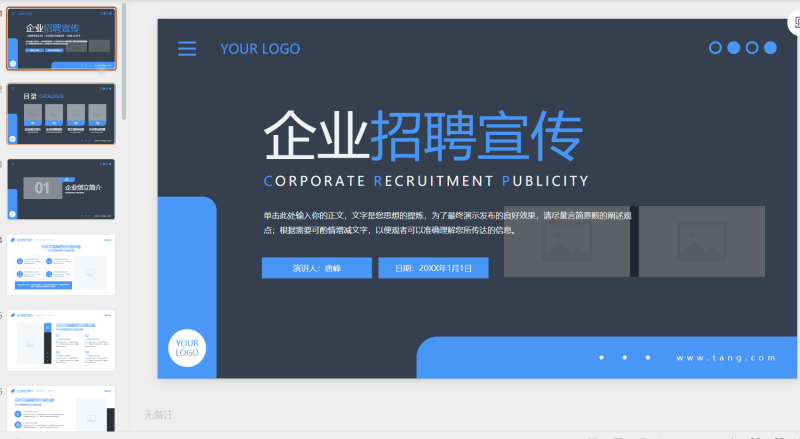The height and width of the screenshot is (439, 800).
Task: Select the left image placeholder
Action: tap(567, 241)
